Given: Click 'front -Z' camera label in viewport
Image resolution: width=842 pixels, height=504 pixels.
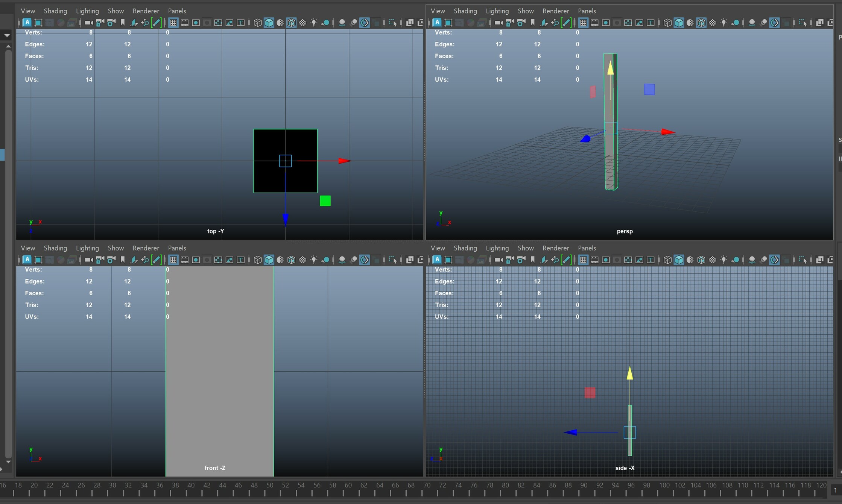Looking at the screenshot, I should point(215,468).
